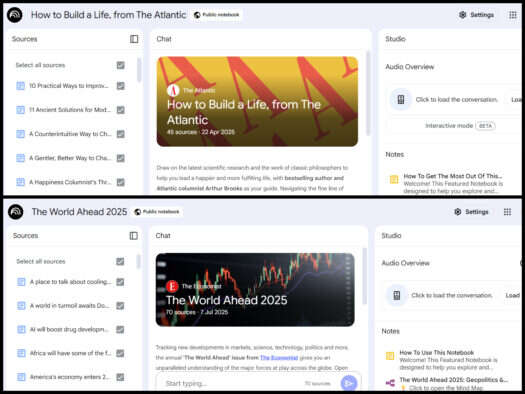Open source 'A Counterintuitive Way to Ch...'
Image resolution: width=525 pixels, height=394 pixels.
70,134
